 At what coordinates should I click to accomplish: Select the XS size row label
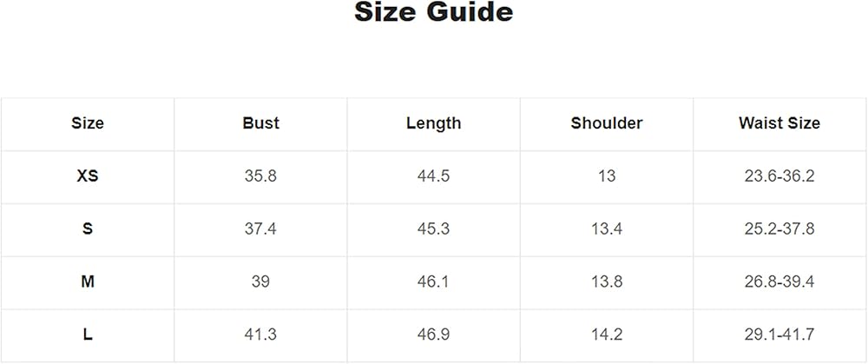point(88,176)
